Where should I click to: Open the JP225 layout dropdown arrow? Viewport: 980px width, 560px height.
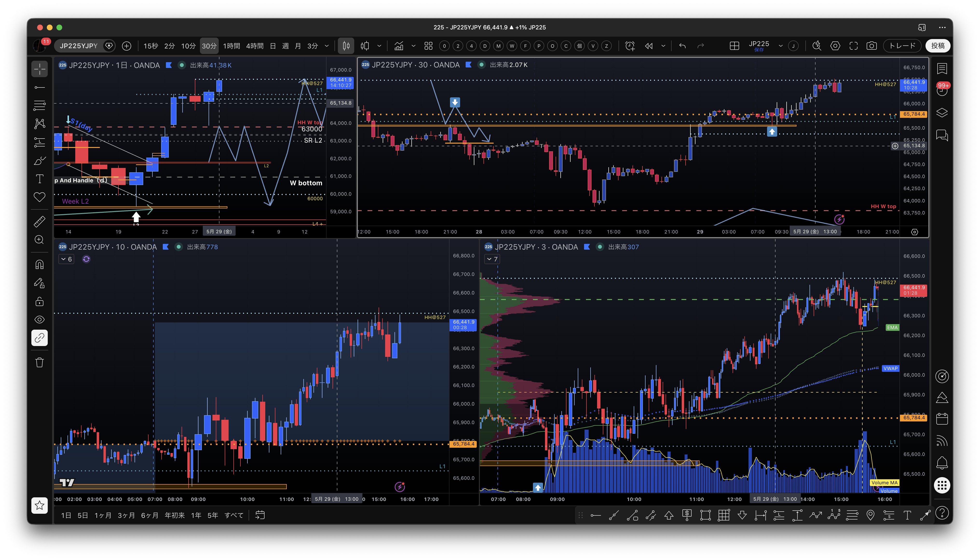tap(781, 46)
